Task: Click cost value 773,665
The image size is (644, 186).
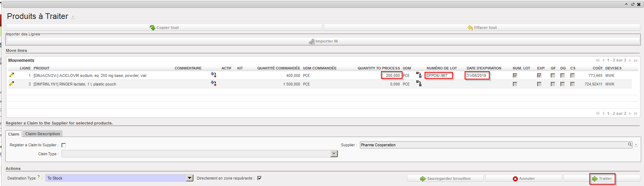Action: coord(595,75)
